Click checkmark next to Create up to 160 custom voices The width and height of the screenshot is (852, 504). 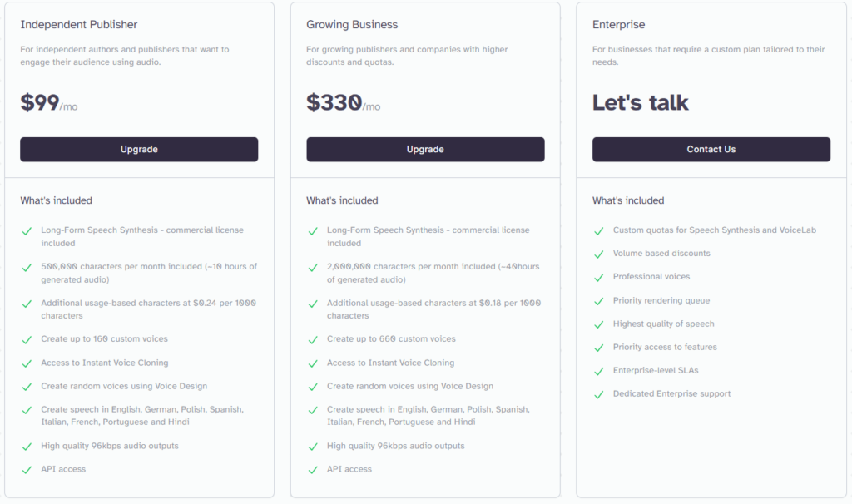point(27,340)
